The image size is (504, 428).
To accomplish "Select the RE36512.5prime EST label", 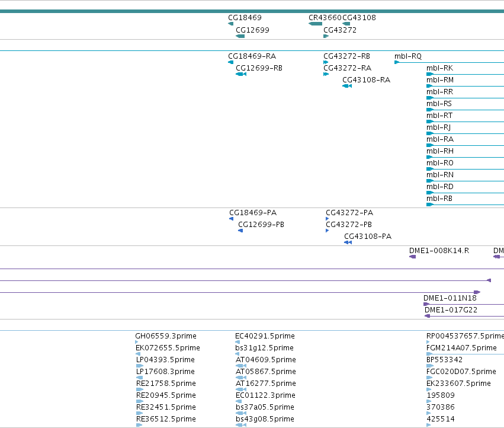I will tap(166, 419).
